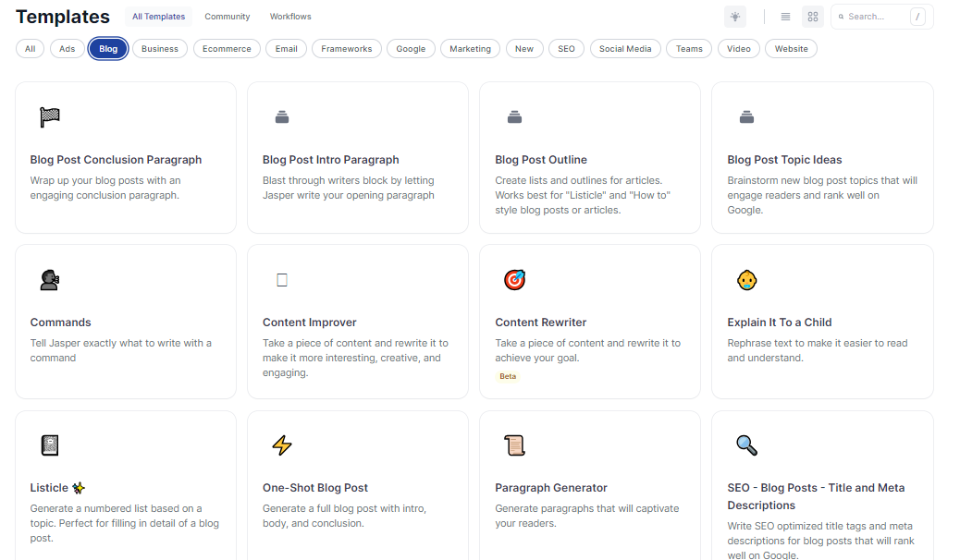Open the Community tab

(x=228, y=17)
